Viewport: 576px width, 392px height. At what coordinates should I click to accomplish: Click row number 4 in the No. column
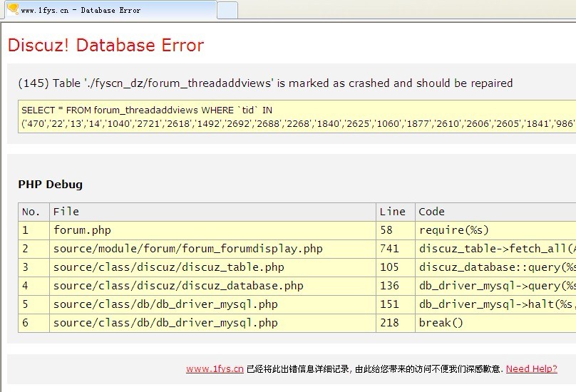point(34,286)
